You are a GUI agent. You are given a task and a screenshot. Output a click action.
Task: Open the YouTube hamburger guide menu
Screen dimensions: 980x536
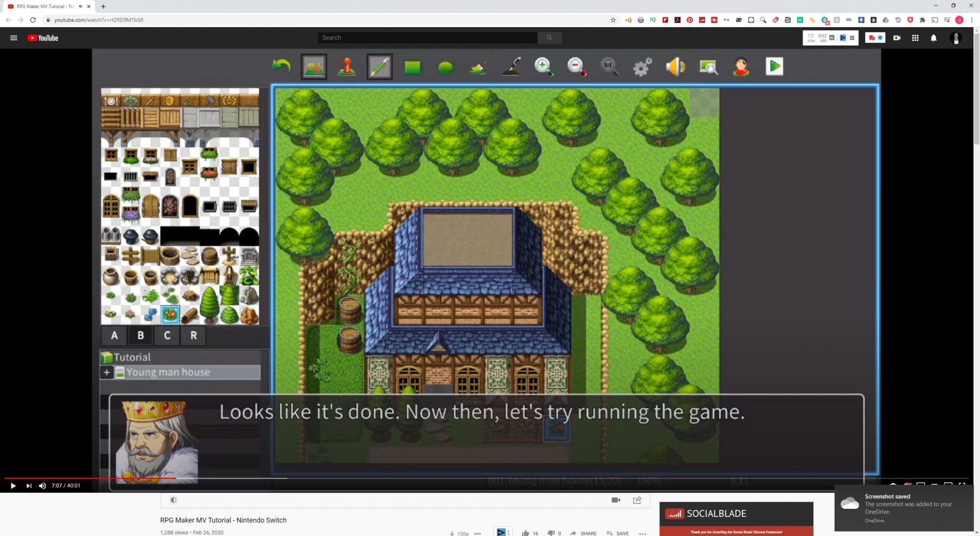14,38
